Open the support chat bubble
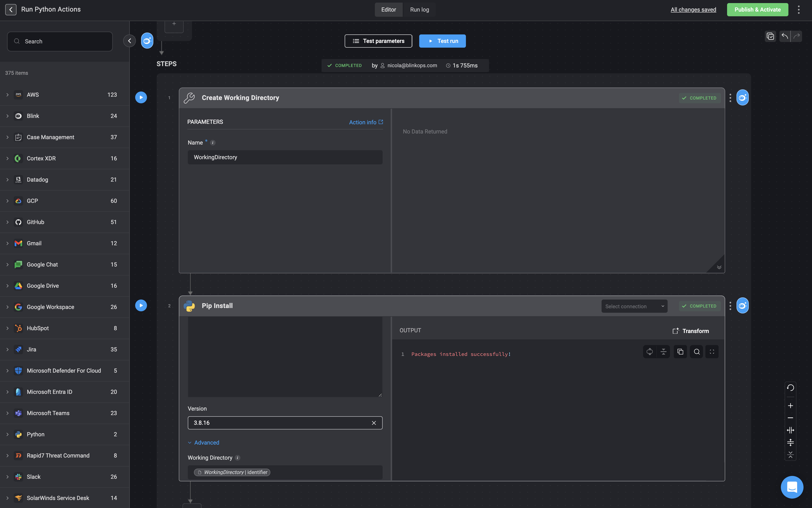Image resolution: width=812 pixels, height=508 pixels. click(x=792, y=487)
